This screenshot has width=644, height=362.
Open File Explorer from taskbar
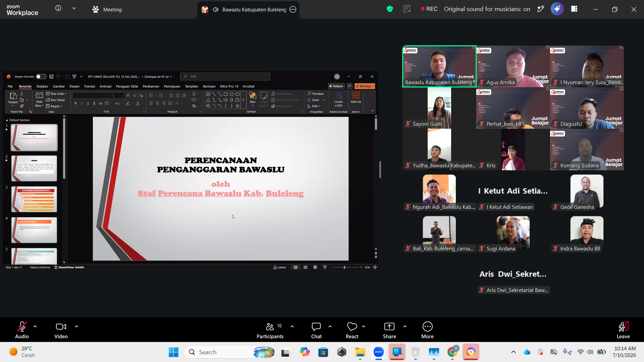360,352
